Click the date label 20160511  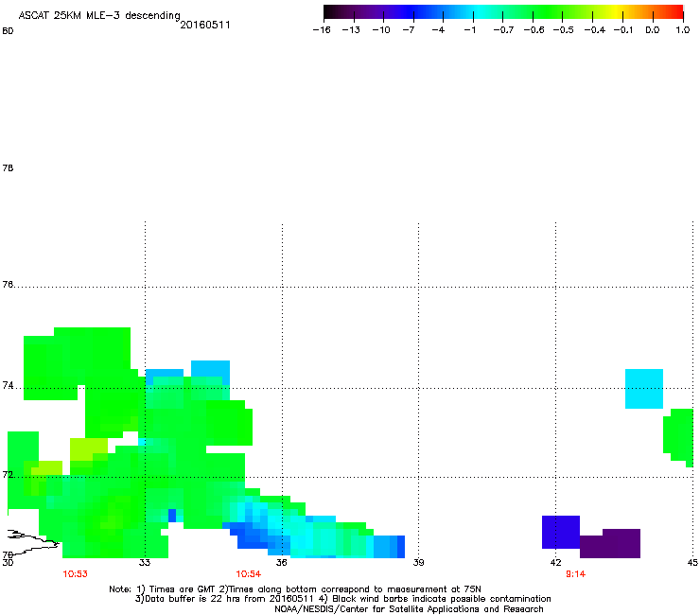pyautogui.click(x=205, y=25)
